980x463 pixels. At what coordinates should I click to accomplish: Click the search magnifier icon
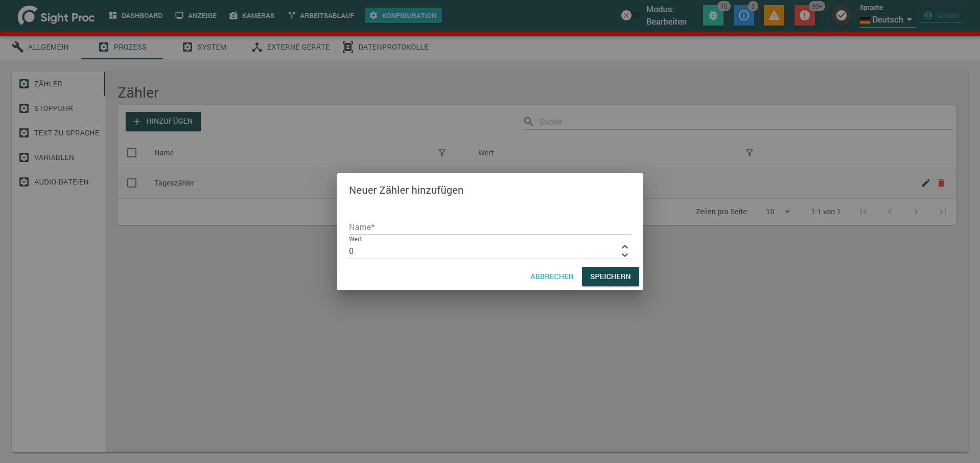tap(529, 122)
